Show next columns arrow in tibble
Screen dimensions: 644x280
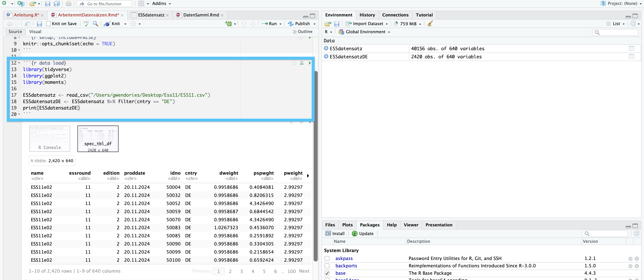coord(308,176)
